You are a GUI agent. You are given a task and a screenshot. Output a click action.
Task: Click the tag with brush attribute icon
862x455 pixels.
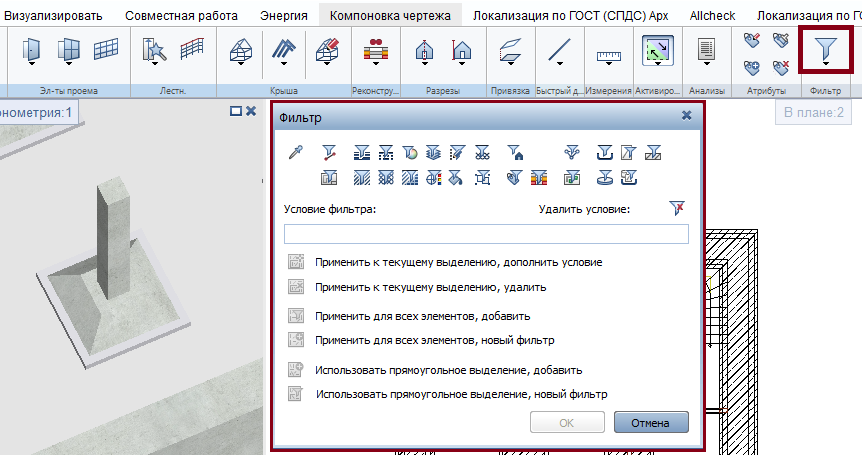pos(781,40)
